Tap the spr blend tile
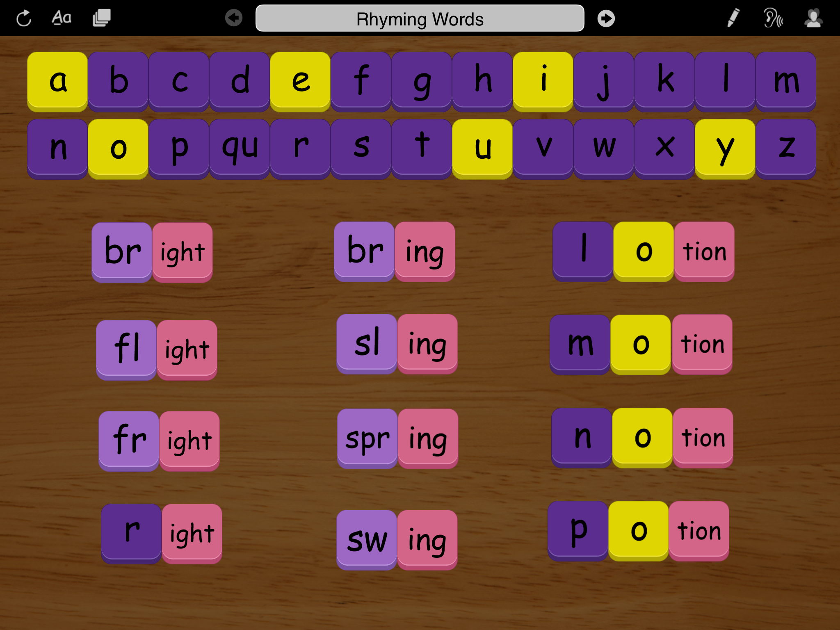This screenshot has height=630, width=840. pos(367,438)
